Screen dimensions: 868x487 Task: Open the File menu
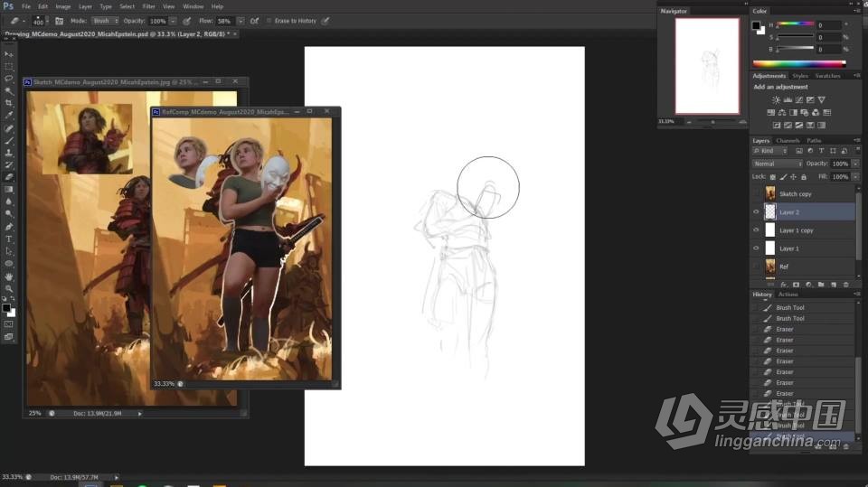click(x=26, y=6)
